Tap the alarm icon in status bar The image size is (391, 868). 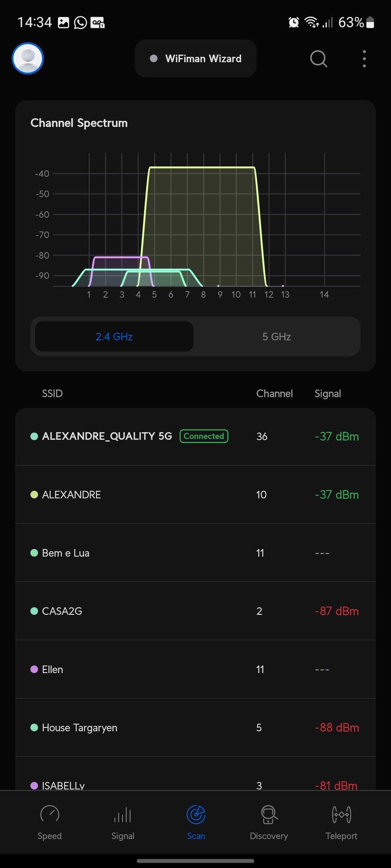pos(294,22)
